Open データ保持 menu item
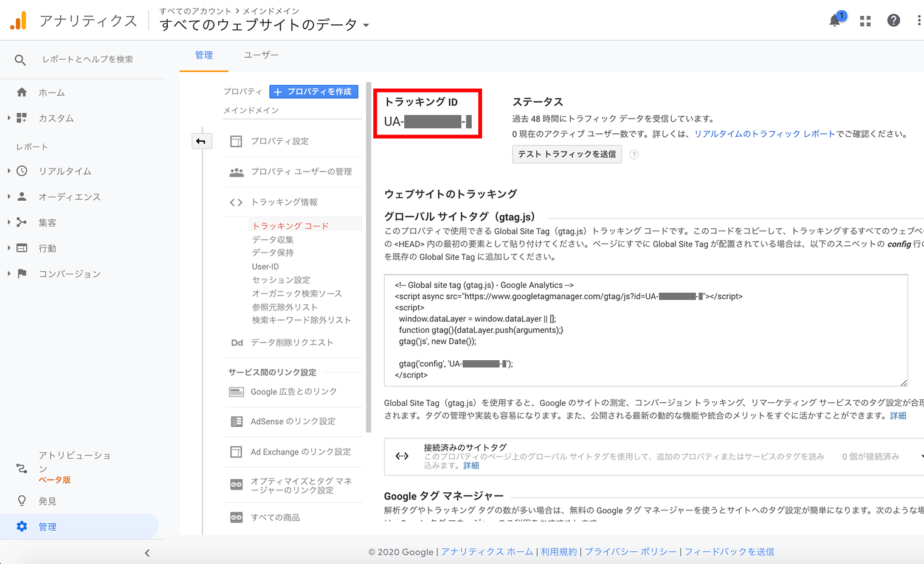Viewport: 924px width, 564px height. 273,252
